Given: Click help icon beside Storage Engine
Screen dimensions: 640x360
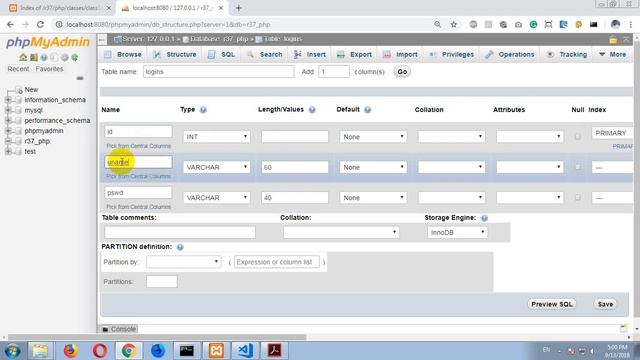Looking at the screenshot, I should click(484, 218).
